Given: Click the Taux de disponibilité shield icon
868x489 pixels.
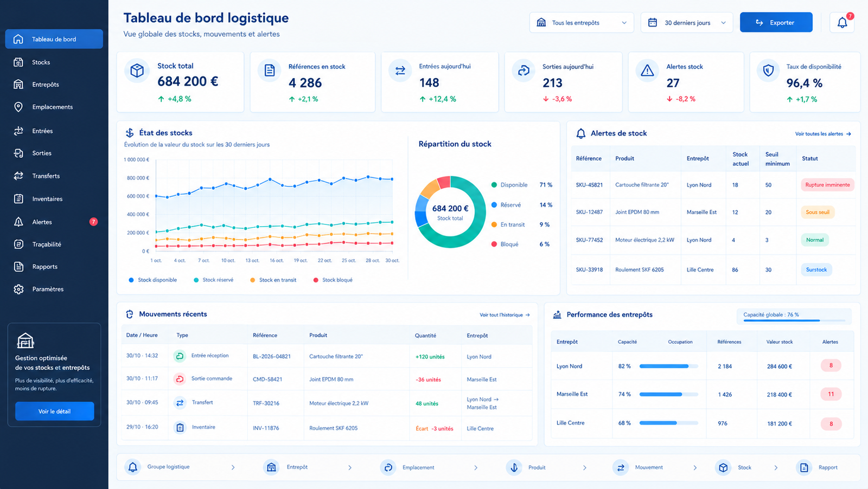Looking at the screenshot, I should click(x=768, y=70).
